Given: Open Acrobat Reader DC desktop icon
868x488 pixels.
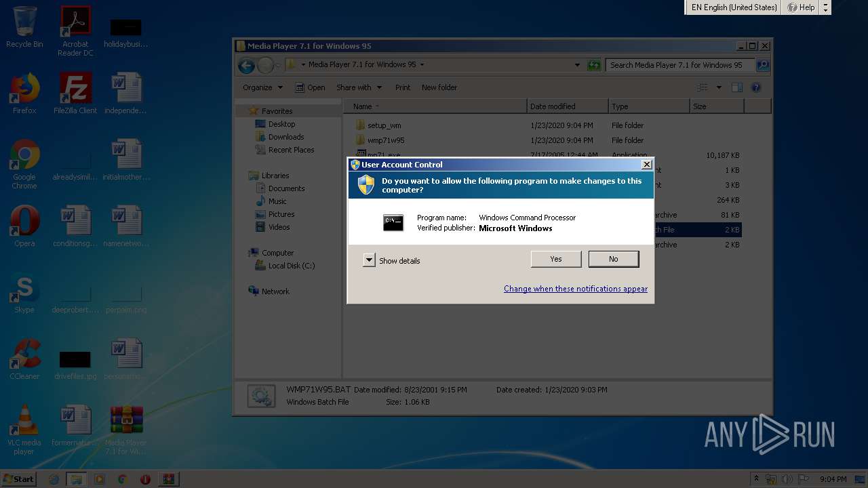Looking at the screenshot, I should click(75, 31).
